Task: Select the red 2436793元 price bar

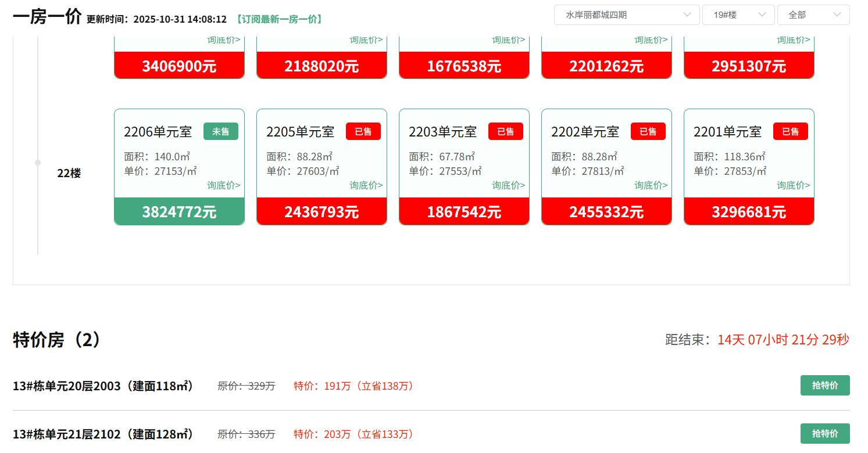Action: click(322, 211)
